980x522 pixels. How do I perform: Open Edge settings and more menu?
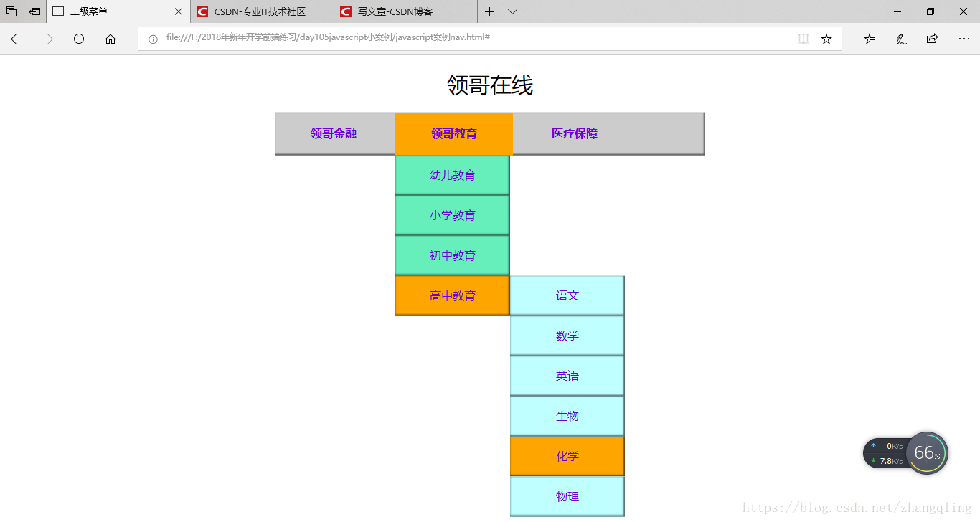pos(963,39)
